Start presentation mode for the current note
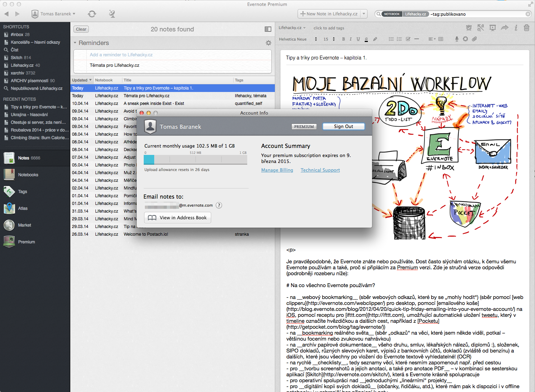The image size is (535, 392). pos(492,28)
